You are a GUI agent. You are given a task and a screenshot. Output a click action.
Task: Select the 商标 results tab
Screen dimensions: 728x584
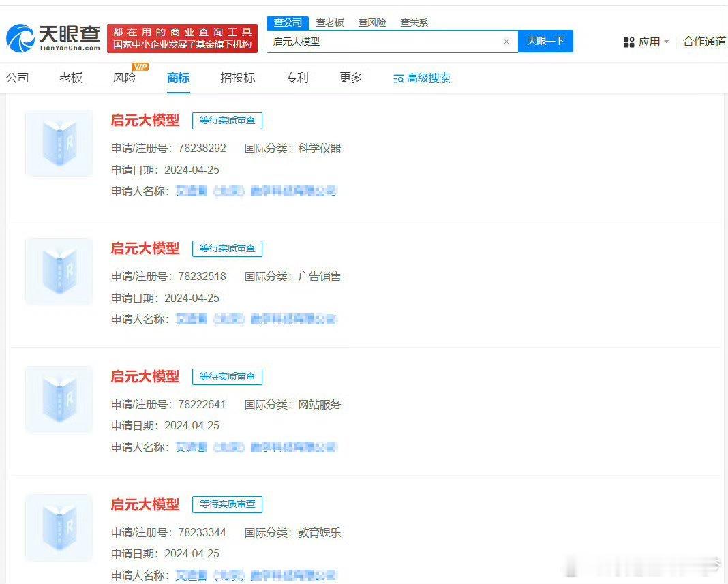pos(179,78)
